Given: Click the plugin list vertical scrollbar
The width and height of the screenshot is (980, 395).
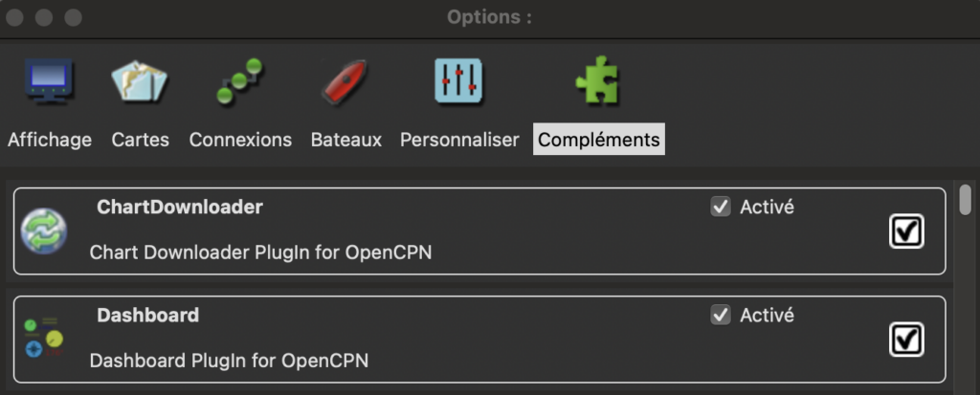Looking at the screenshot, I should (x=966, y=201).
